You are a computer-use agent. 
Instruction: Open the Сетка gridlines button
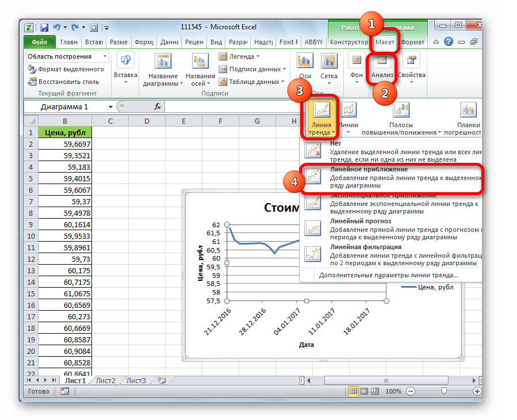(328, 66)
